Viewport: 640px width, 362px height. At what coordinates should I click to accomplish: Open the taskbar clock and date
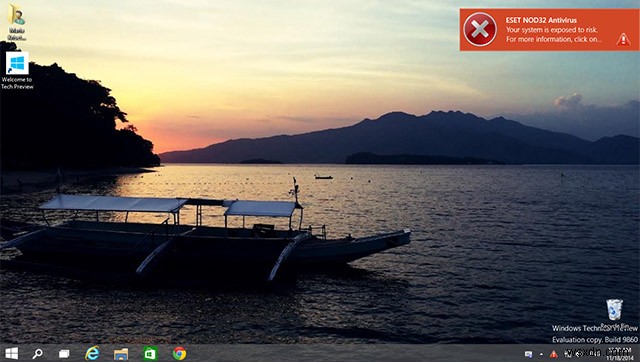pos(620,353)
